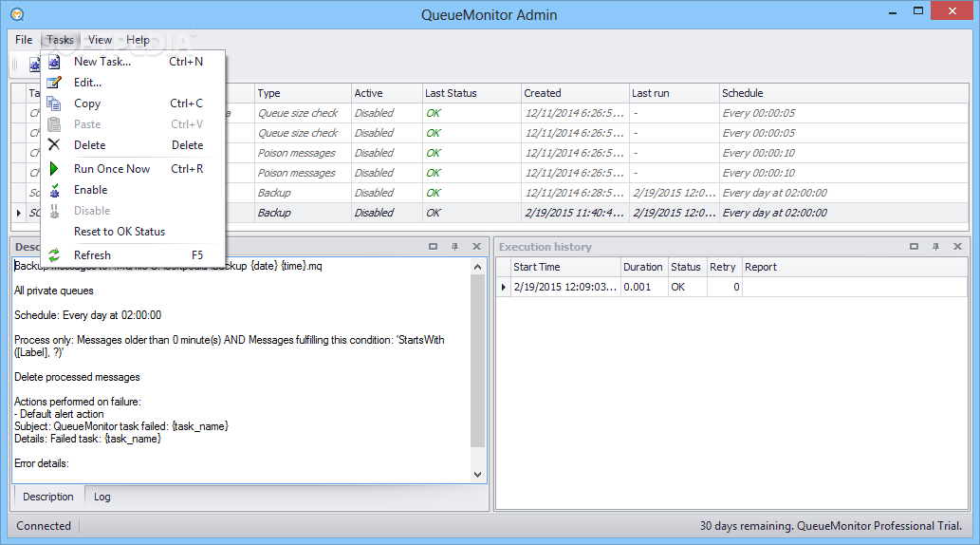Viewport: 980px width, 545px height.
Task: Click the green Refresh arrows icon
Action: tap(54, 255)
